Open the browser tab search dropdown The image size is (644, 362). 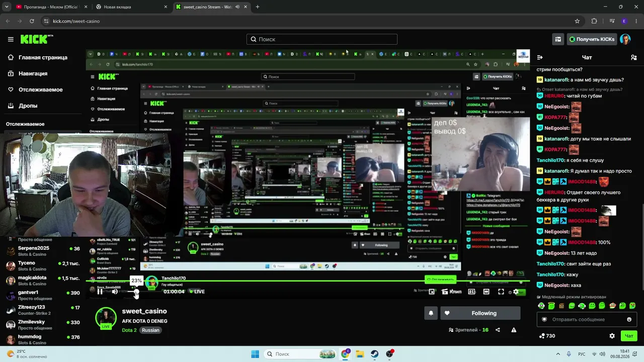coord(7,7)
